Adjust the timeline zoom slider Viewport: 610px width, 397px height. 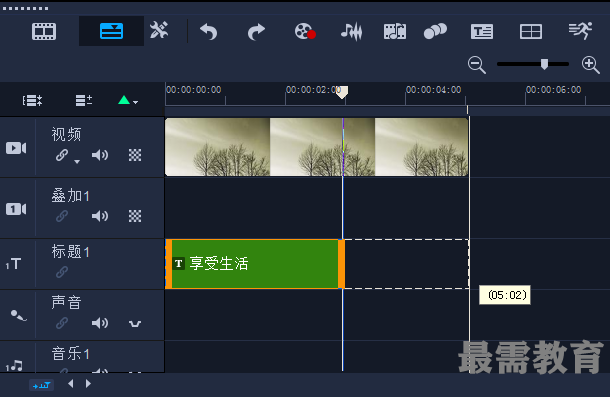(544, 64)
